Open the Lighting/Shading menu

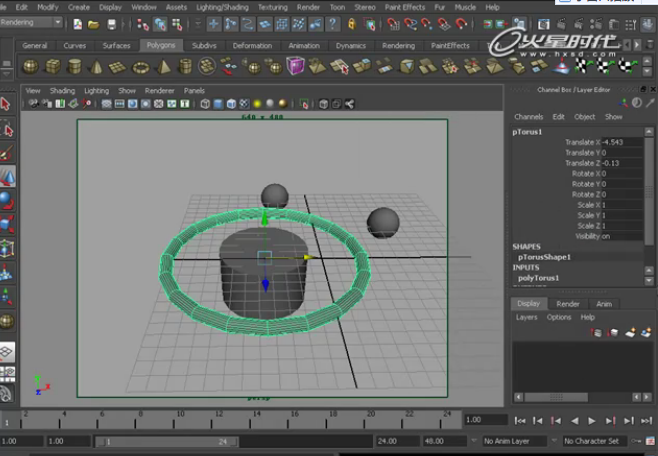tap(223, 7)
